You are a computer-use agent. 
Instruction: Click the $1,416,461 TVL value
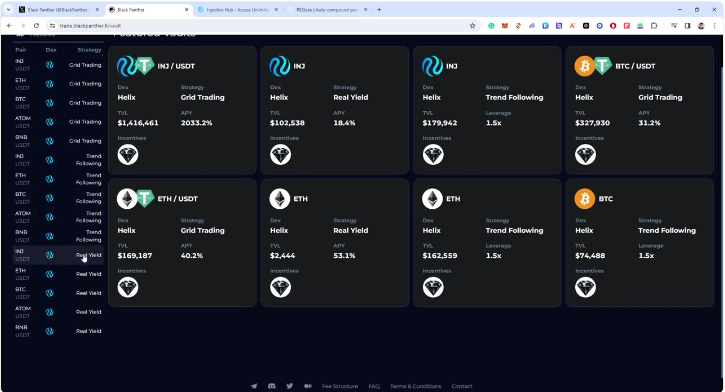pos(138,123)
